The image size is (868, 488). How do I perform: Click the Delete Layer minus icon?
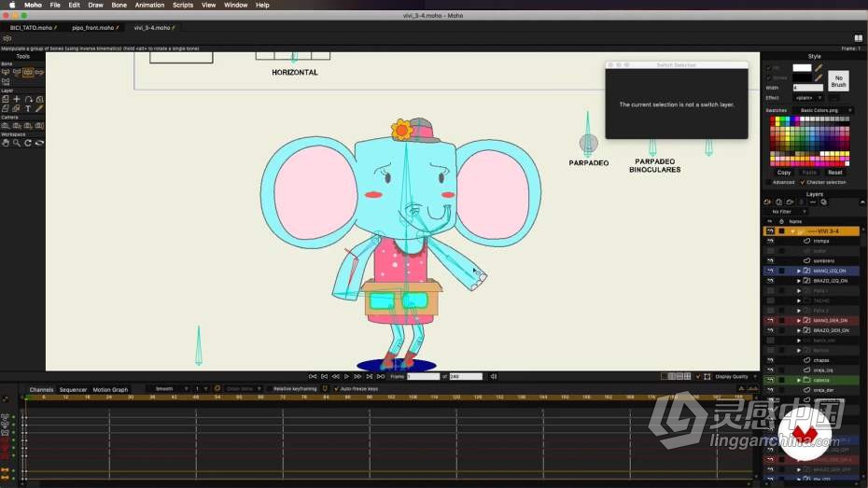813,202
